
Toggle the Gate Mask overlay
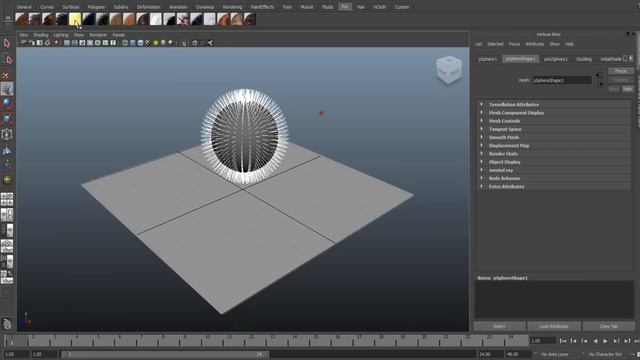click(90, 42)
